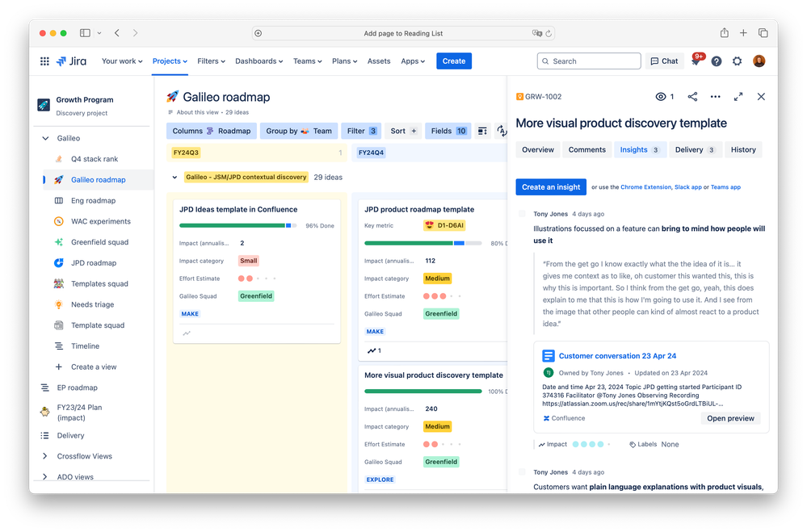This screenshot has width=807, height=532.
Task: Switch to the Overview tab
Action: point(538,149)
